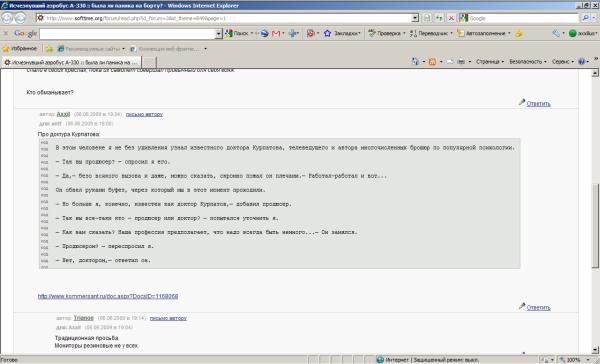
Task: Click the compatibility view icon beside address bar
Action: 427,18
